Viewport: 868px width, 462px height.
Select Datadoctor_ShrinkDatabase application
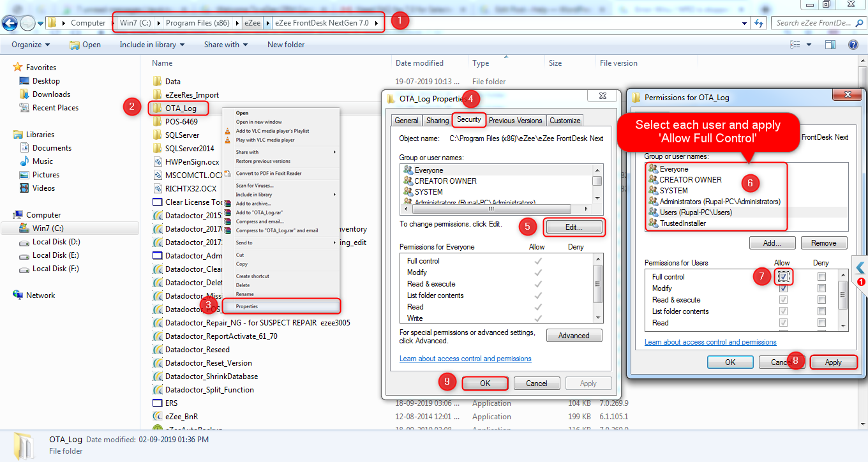tap(211, 376)
